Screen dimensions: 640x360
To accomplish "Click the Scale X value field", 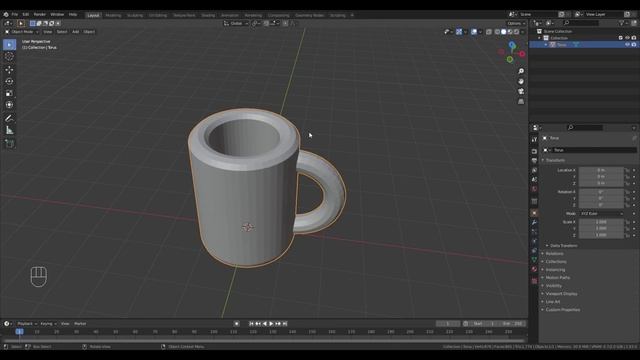I will point(601,222).
